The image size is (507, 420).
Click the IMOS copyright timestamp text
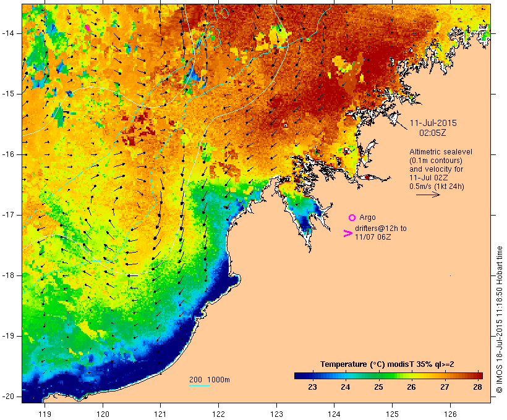point(499,319)
